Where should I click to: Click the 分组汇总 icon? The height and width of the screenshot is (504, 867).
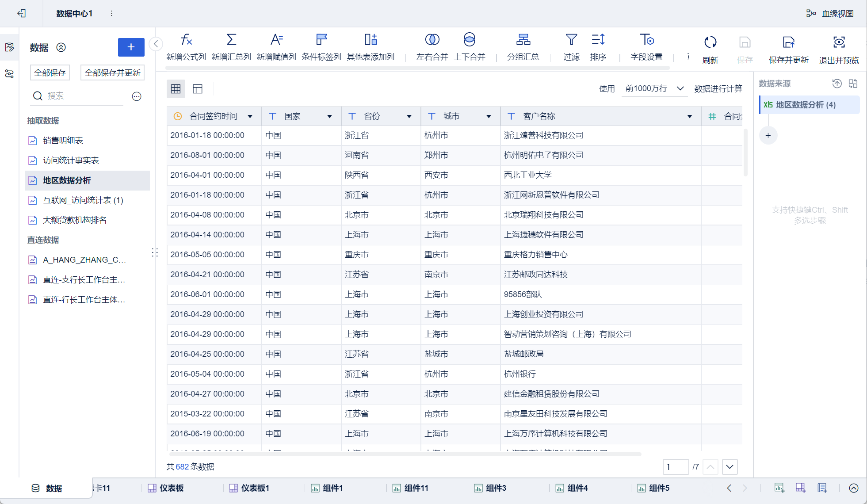523,40
